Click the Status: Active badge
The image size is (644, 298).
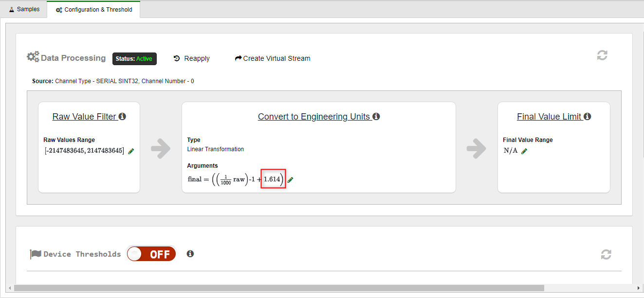coord(134,59)
